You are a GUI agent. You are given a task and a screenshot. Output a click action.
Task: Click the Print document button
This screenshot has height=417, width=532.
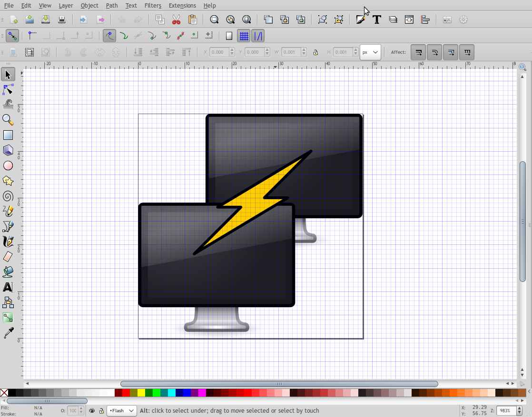[x=61, y=19]
